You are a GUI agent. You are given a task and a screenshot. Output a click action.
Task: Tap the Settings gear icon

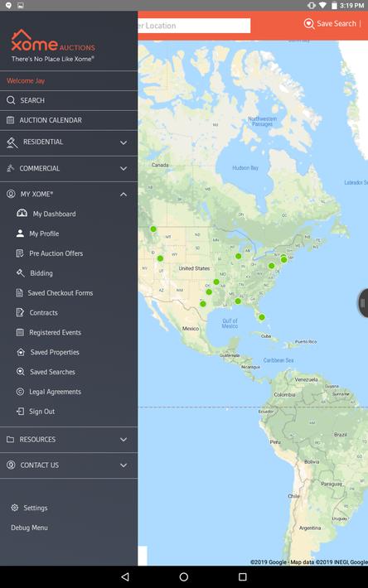(15, 508)
